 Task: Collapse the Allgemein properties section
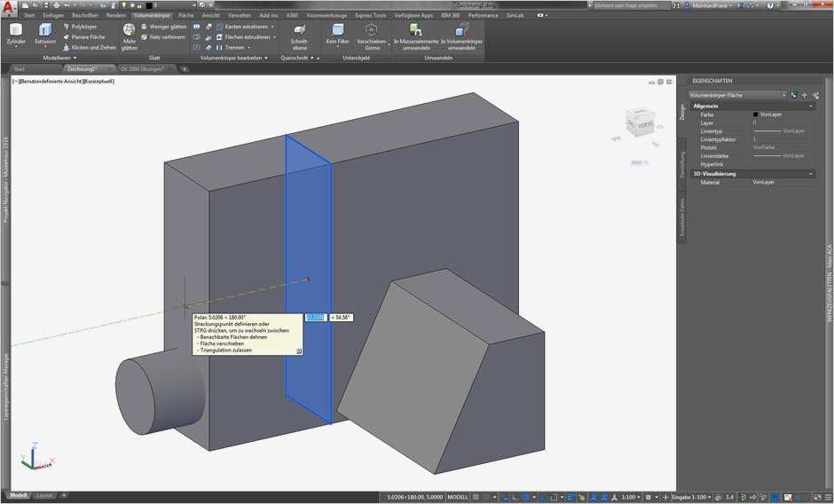[x=811, y=106]
